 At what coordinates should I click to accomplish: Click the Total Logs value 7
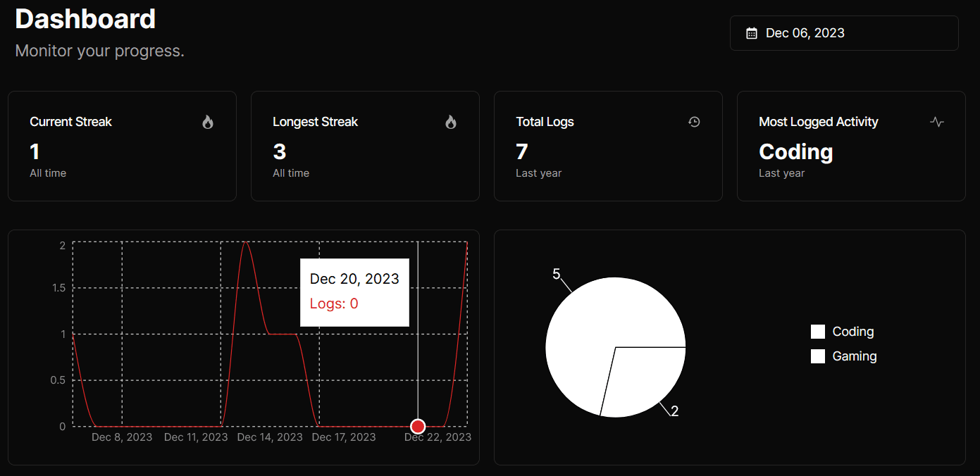522,151
